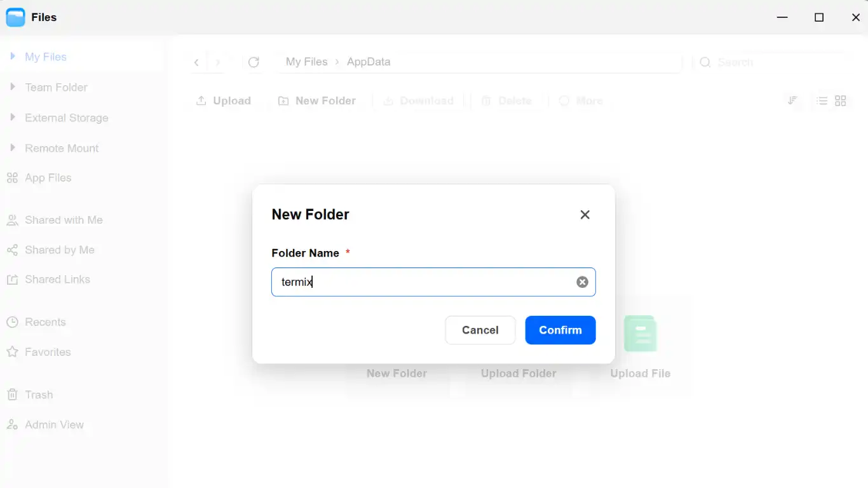
Task: Confirm creating the termix folder
Action: pos(560,330)
